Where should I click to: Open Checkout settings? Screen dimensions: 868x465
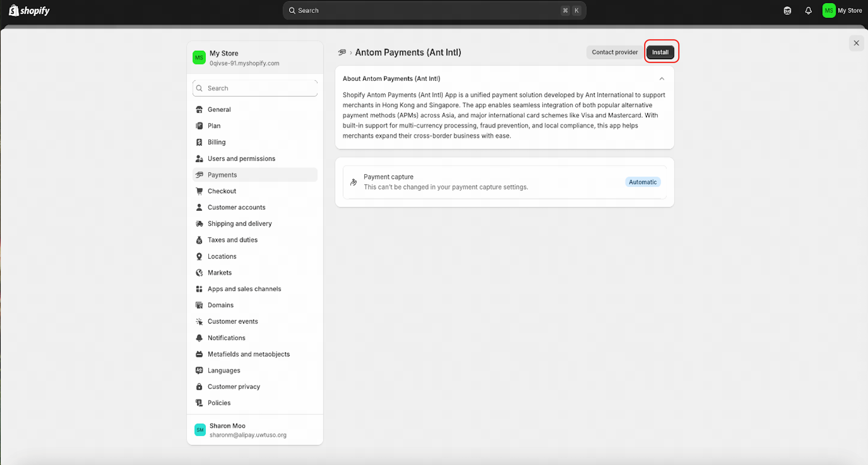pyautogui.click(x=255, y=191)
